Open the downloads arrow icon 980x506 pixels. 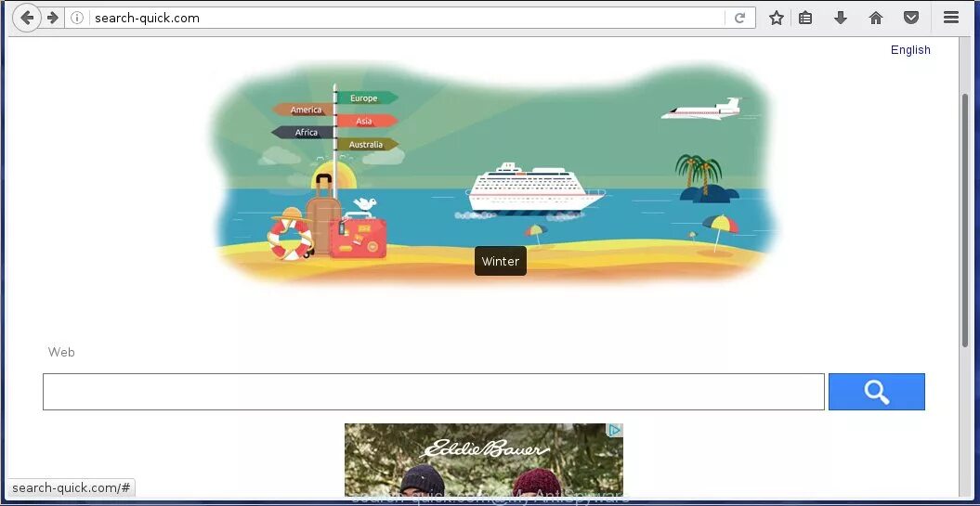click(x=841, y=18)
